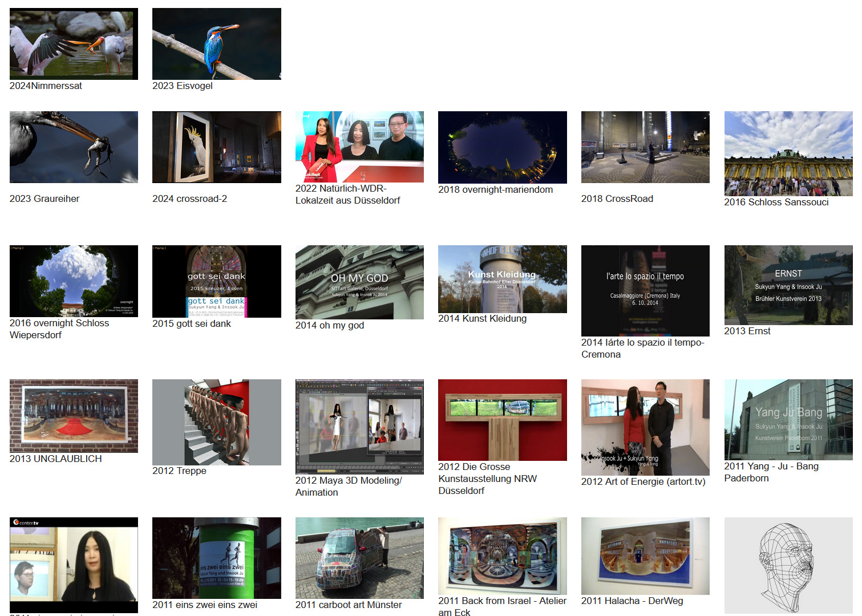Select the gott sei dank video thumbnail
The width and height of the screenshot is (862, 616).
(x=216, y=281)
